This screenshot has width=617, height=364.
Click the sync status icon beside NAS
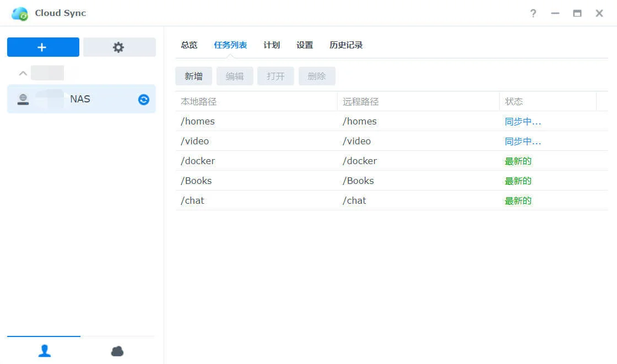tap(144, 99)
